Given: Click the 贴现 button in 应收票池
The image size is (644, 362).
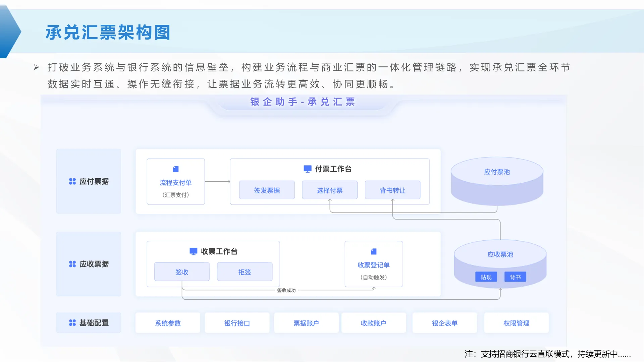Looking at the screenshot, I should pyautogui.click(x=486, y=277).
